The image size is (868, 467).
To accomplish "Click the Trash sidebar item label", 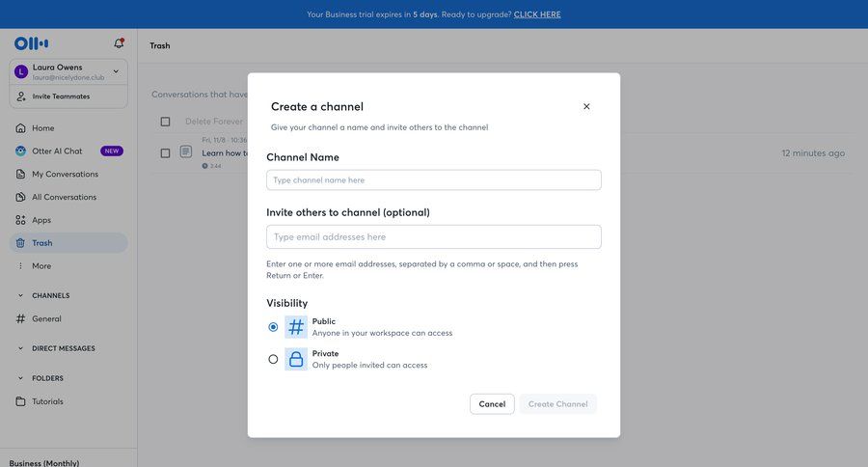I will coord(42,243).
